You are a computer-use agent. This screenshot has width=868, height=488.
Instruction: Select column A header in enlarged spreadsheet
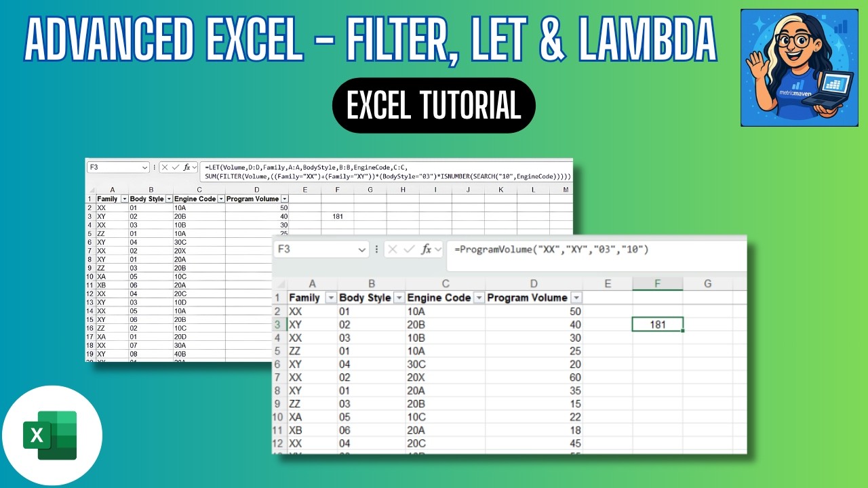[x=312, y=283]
